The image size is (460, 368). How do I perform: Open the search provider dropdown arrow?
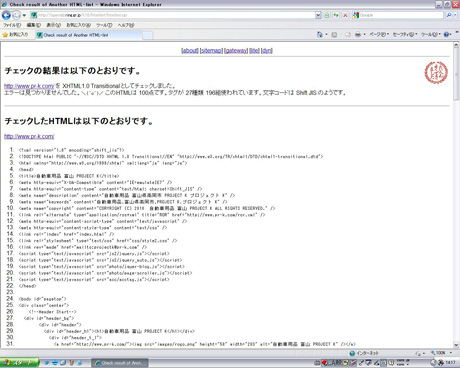coord(455,15)
